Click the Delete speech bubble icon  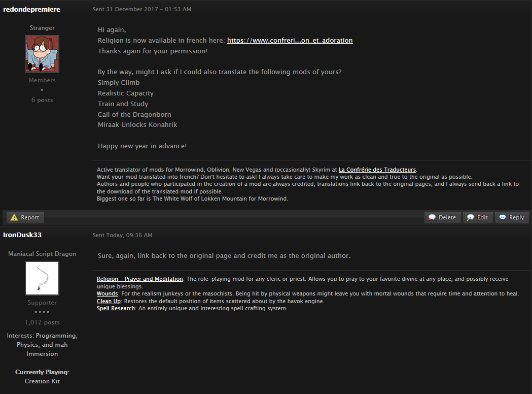point(432,217)
